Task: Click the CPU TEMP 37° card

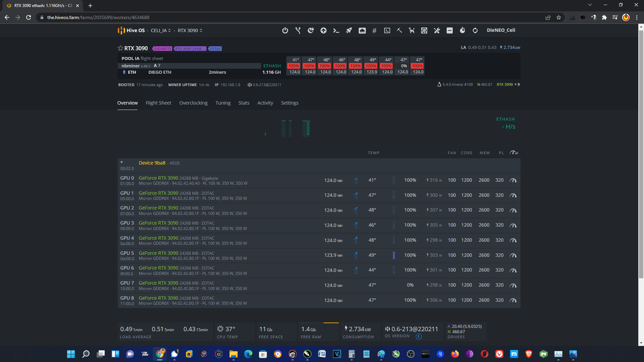Action: (234, 332)
